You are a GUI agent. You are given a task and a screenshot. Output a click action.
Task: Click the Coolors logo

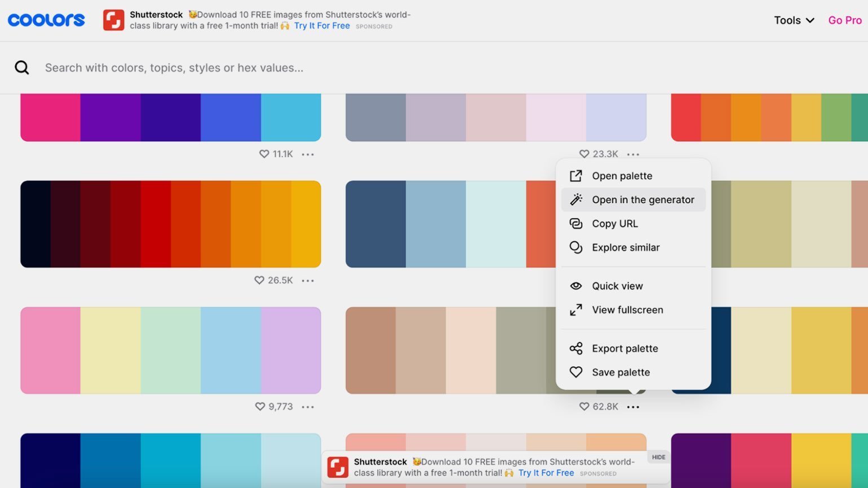pos(46,20)
